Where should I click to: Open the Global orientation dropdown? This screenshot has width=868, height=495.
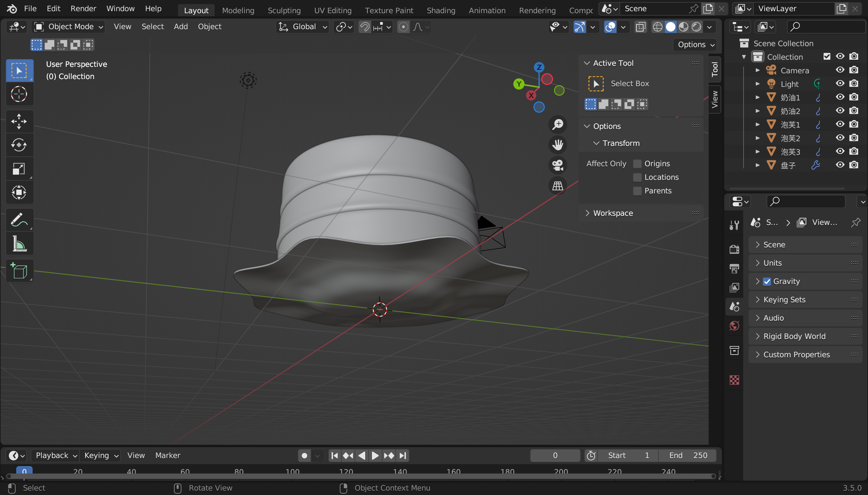[302, 27]
